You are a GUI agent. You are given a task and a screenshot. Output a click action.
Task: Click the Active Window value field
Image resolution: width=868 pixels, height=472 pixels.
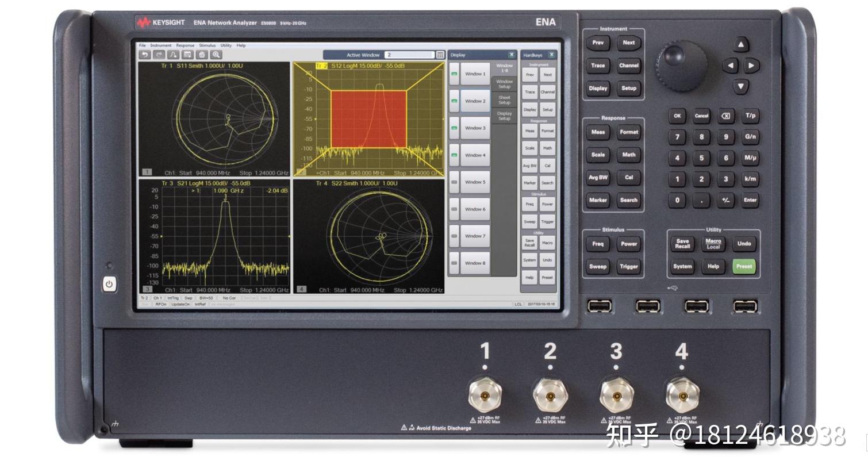tap(408, 55)
